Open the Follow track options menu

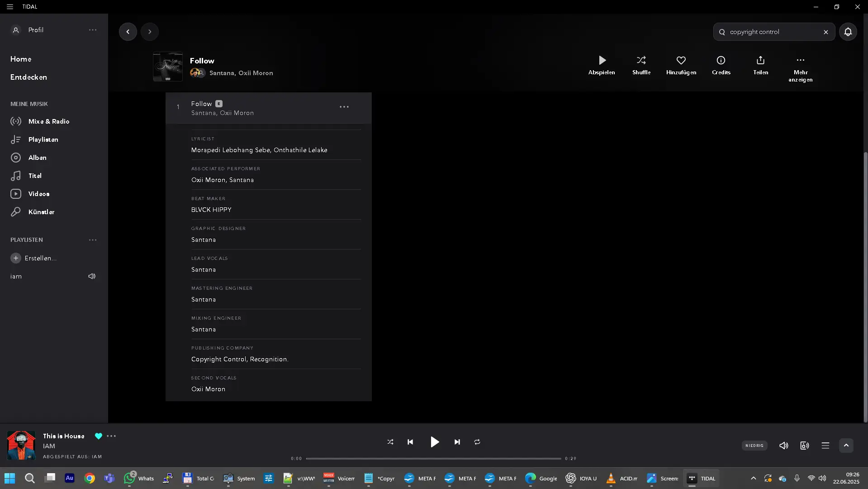coord(344,107)
